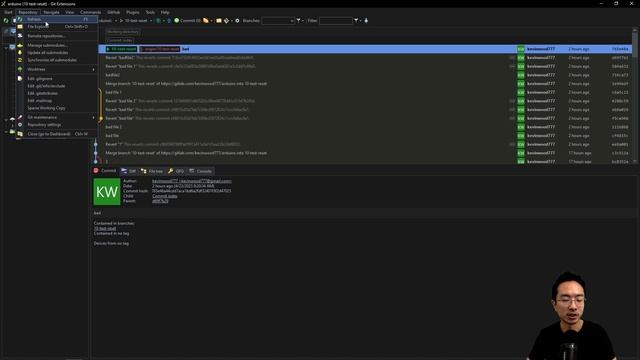Viewport: 640px width, 360px height.
Task: Choose Manage submodules... from the menu
Action: [57, 45]
